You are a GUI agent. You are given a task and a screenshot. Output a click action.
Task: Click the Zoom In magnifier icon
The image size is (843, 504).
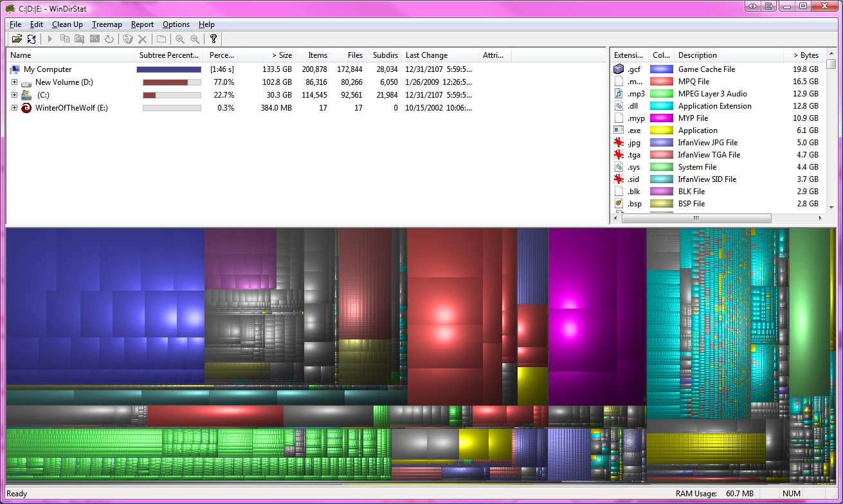pyautogui.click(x=180, y=39)
